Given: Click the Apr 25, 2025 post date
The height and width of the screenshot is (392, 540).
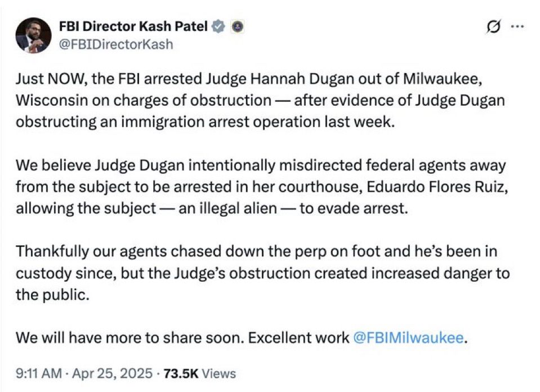Looking at the screenshot, I should click(112, 373).
